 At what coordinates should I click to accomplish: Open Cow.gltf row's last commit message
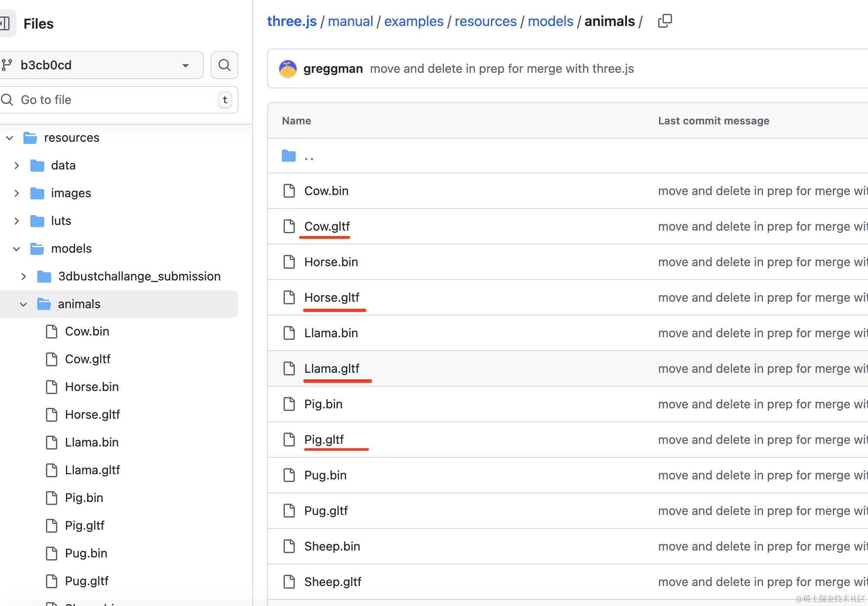pyautogui.click(x=763, y=226)
